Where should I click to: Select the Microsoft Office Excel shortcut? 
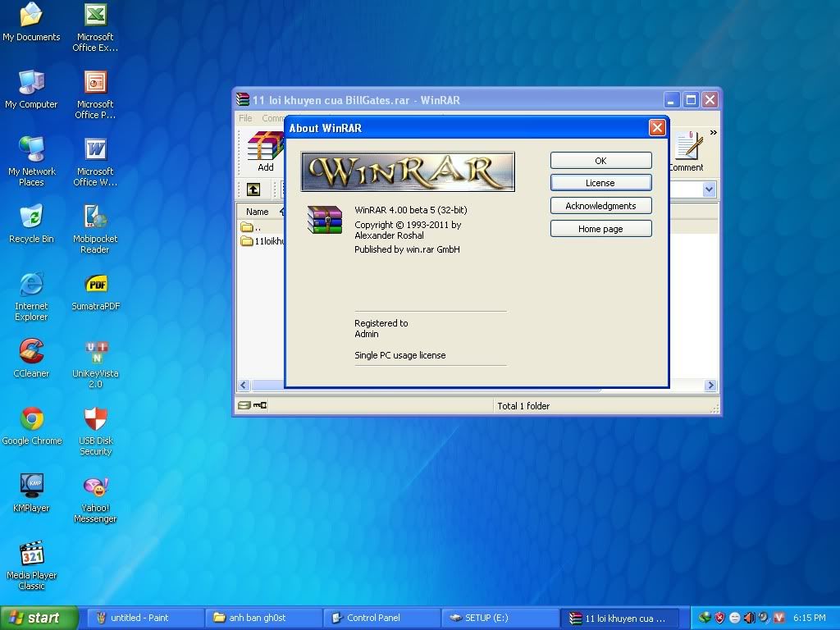click(95, 27)
